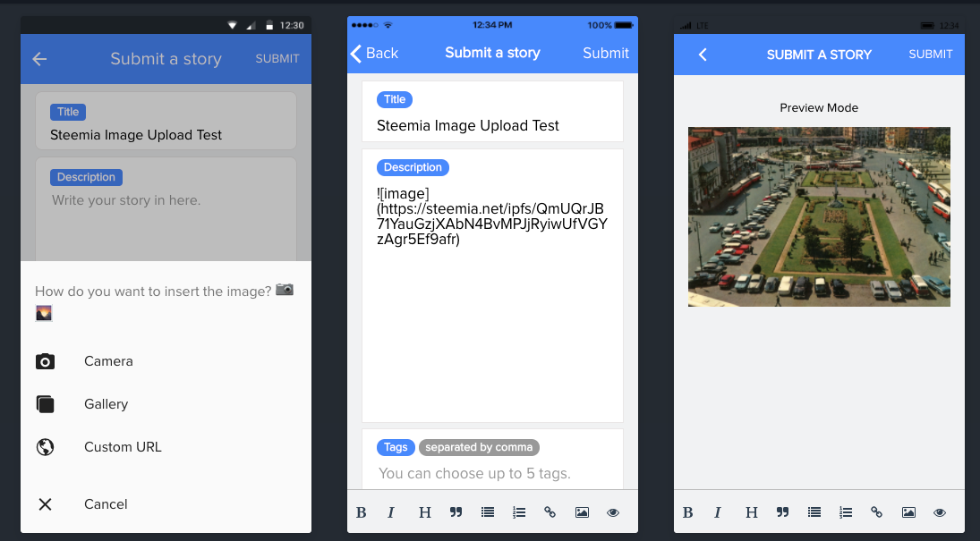Click the globe icon beside Custom URL
The height and width of the screenshot is (541, 980).
click(x=45, y=447)
